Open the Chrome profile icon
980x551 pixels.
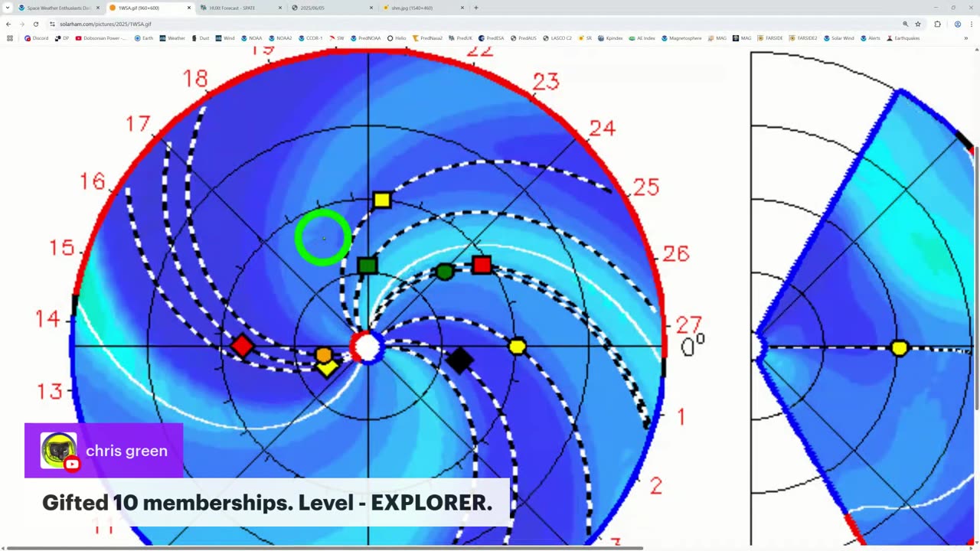pos(957,24)
